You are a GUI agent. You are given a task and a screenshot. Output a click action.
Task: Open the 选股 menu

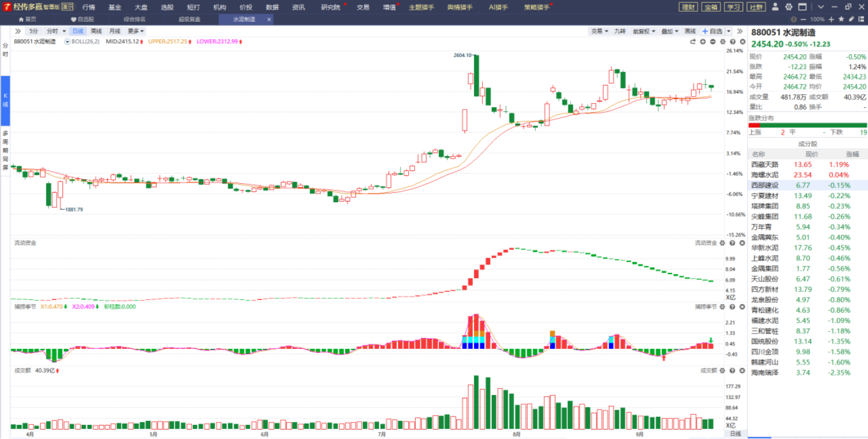(x=167, y=7)
